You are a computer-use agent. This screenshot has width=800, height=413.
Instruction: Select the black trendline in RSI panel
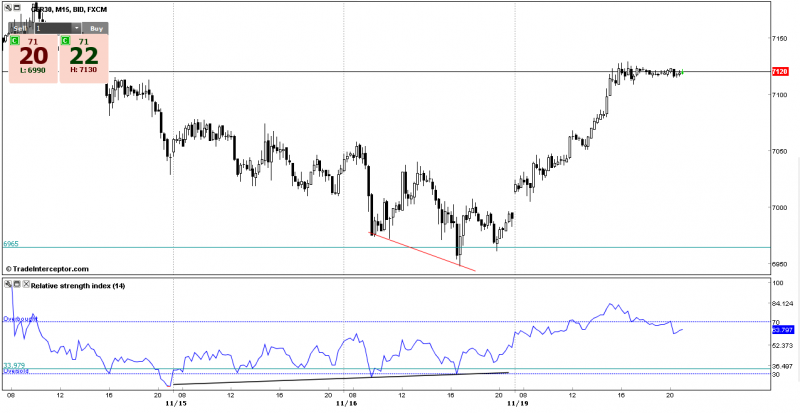(x=340, y=378)
